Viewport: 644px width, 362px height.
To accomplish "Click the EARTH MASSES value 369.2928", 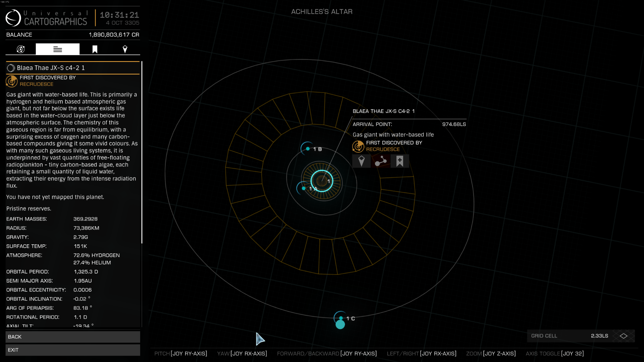I will pos(86,219).
